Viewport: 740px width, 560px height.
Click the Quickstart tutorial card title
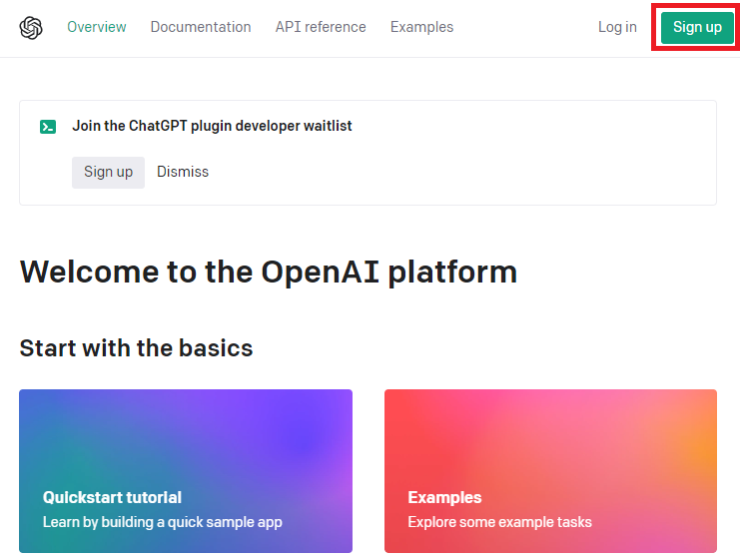pos(112,497)
